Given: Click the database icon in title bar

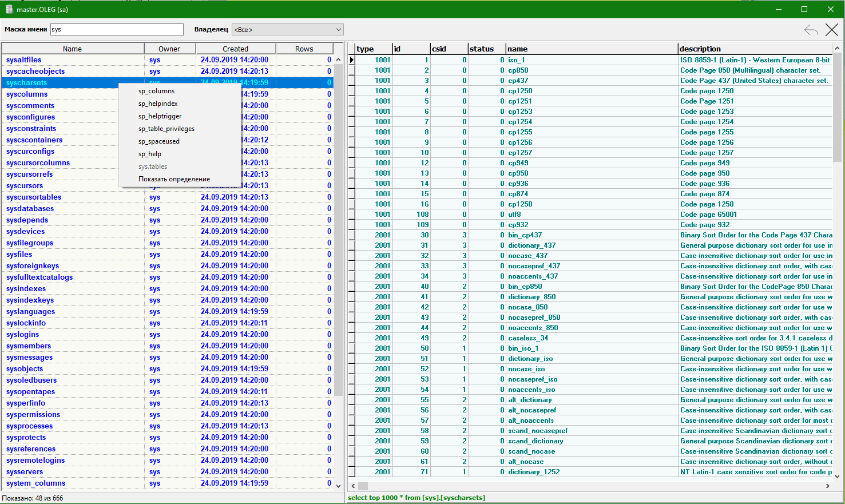Looking at the screenshot, I should [x=9, y=9].
